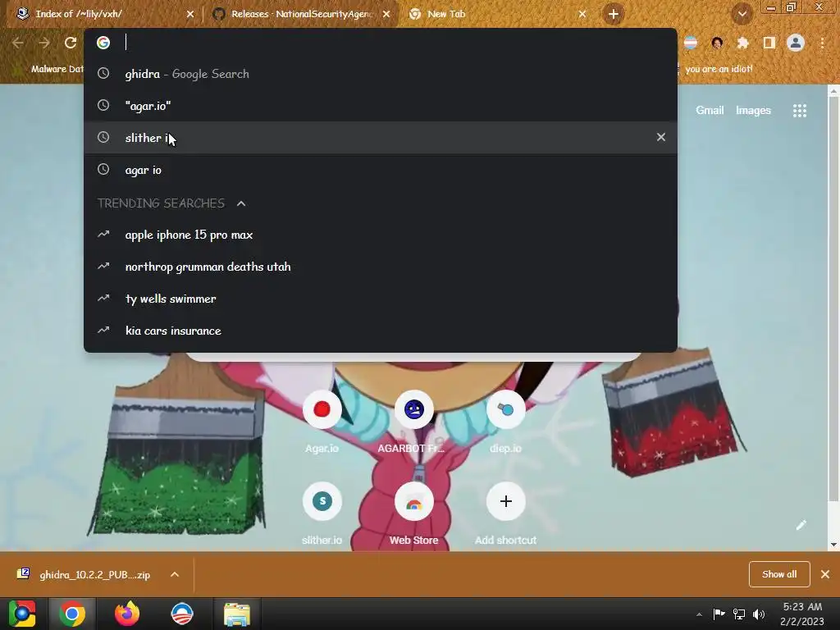Click the Chrome icon in taskbar
Image resolution: width=840 pixels, height=630 pixels.
pos(72,614)
